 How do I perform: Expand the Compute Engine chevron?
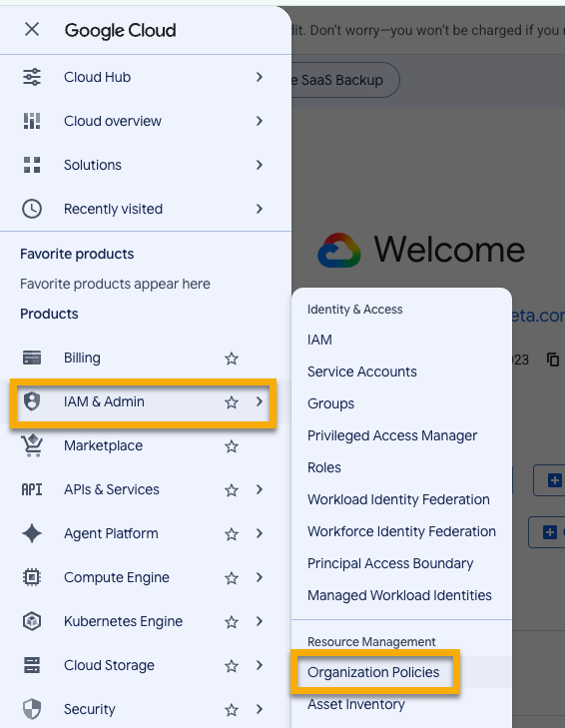click(x=260, y=577)
